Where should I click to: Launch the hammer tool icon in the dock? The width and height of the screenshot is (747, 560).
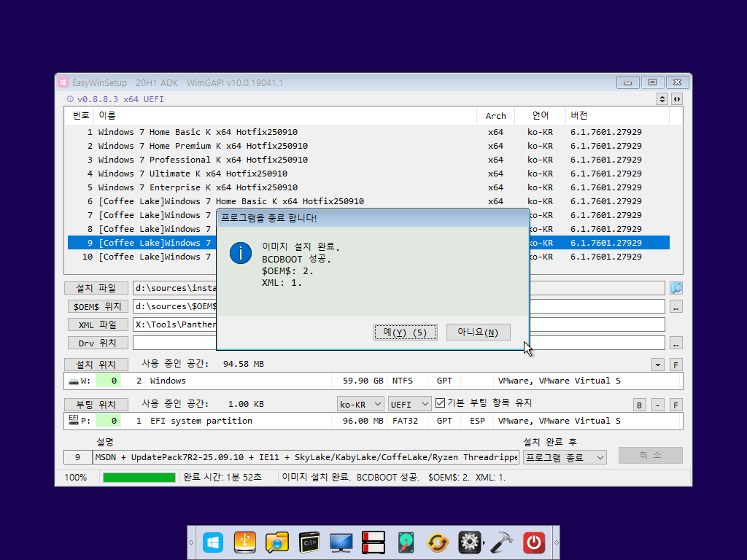pyautogui.click(x=502, y=542)
